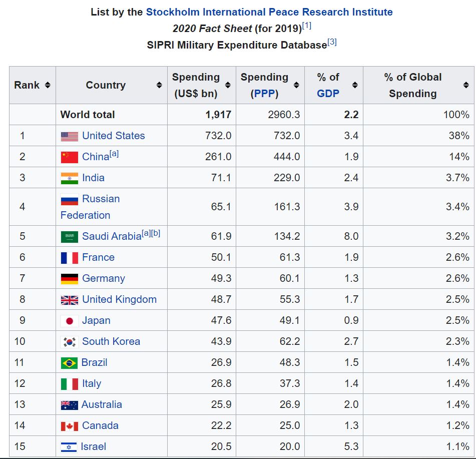
Task: Select South Korea PPP value 62.2
Action: point(290,341)
